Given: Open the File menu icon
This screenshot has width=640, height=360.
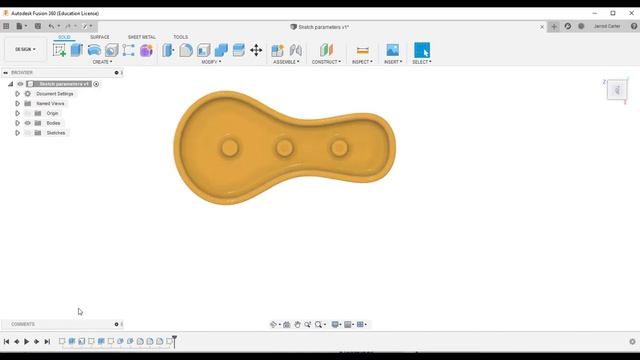Looking at the screenshot, I should pos(20,26).
